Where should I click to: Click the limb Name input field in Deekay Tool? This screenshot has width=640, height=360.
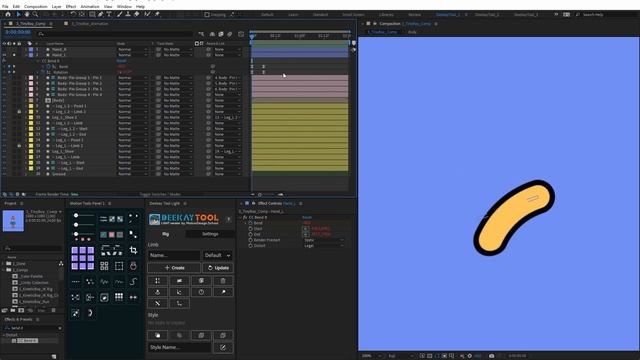tap(174, 256)
